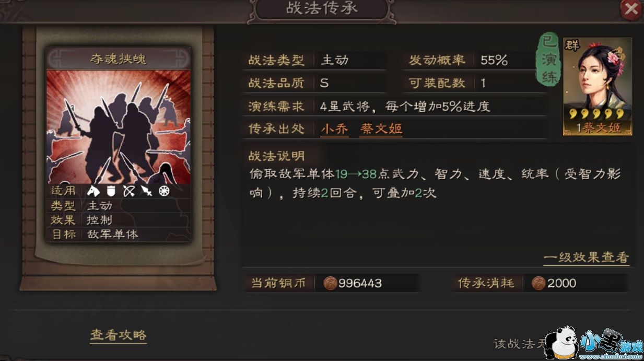Open the 蔡文姬 inheritance source link
The image size is (644, 361).
pyautogui.click(x=381, y=129)
